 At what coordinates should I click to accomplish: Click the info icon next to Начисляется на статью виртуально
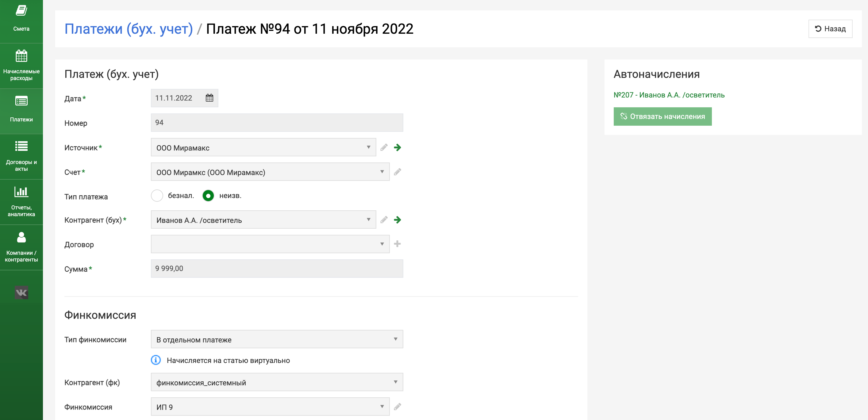[x=156, y=360]
